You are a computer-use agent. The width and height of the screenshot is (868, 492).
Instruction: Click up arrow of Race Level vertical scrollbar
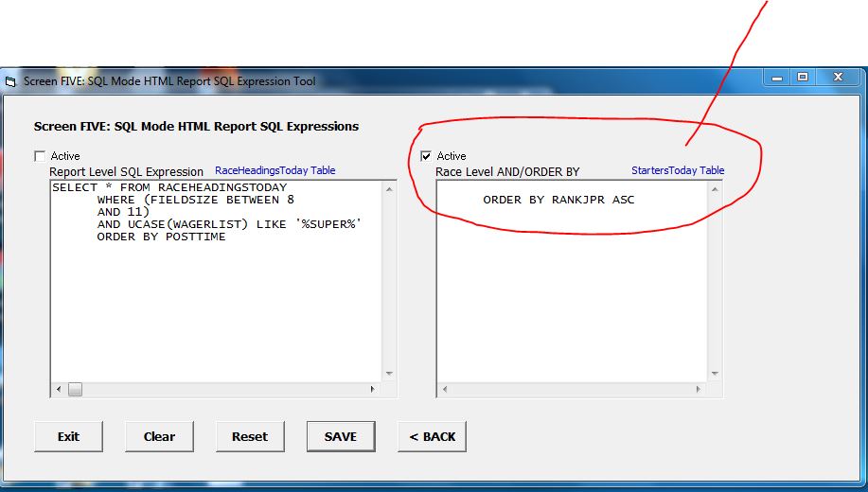coord(715,188)
